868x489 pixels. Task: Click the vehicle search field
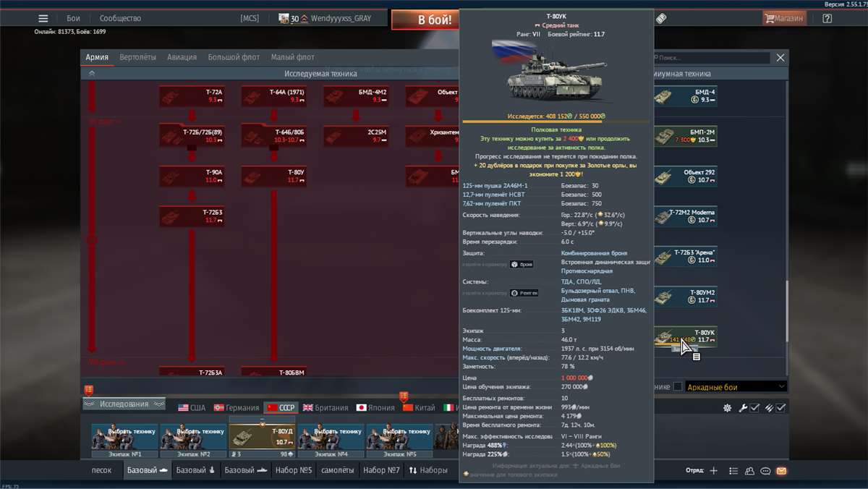click(x=712, y=57)
